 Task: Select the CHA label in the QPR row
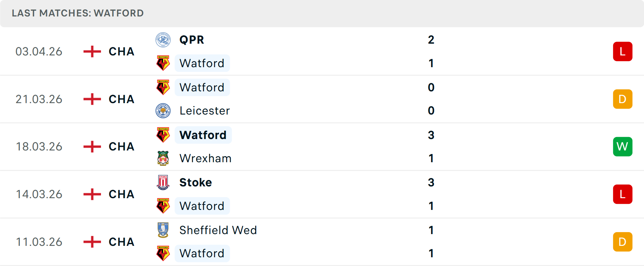121,51
